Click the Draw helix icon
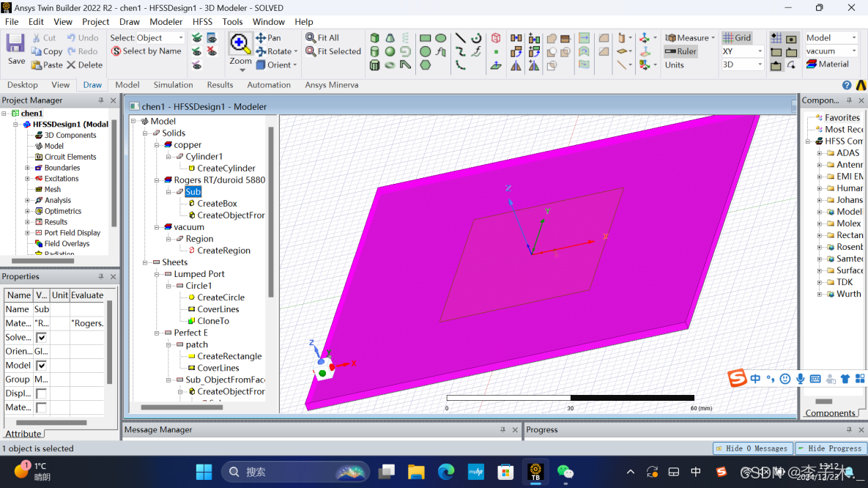Screen dimensions: 868x488 405,37
